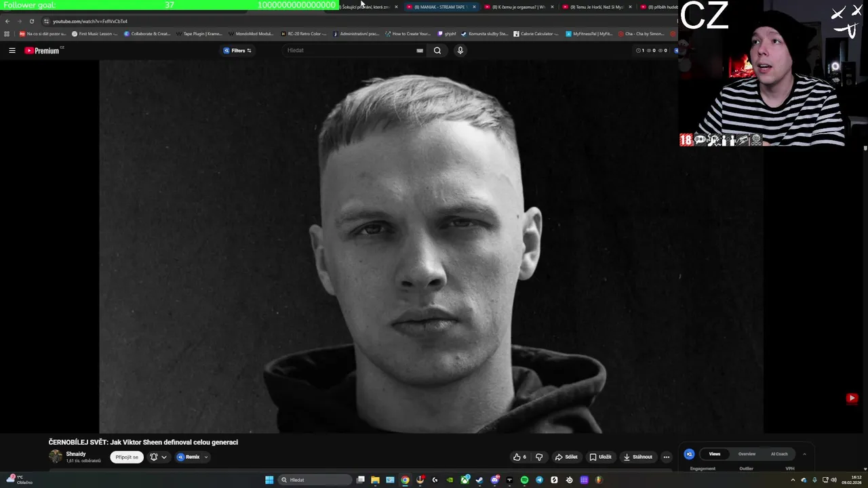Expand the Remix dropdown chevron

click(206, 457)
